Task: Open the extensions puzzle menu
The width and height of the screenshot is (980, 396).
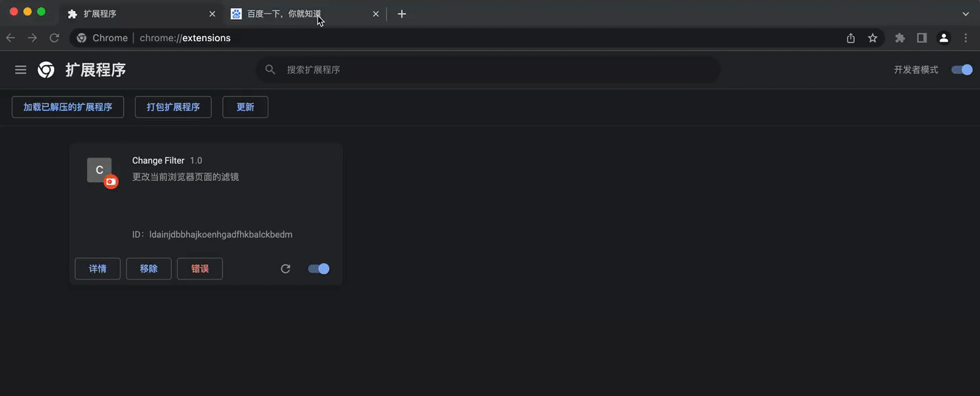Action: [900, 38]
